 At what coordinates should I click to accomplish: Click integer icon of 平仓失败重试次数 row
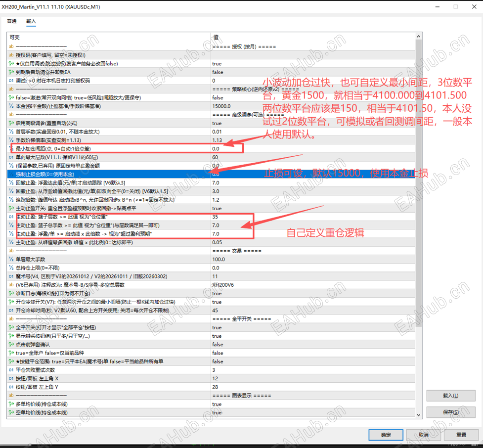point(11,370)
